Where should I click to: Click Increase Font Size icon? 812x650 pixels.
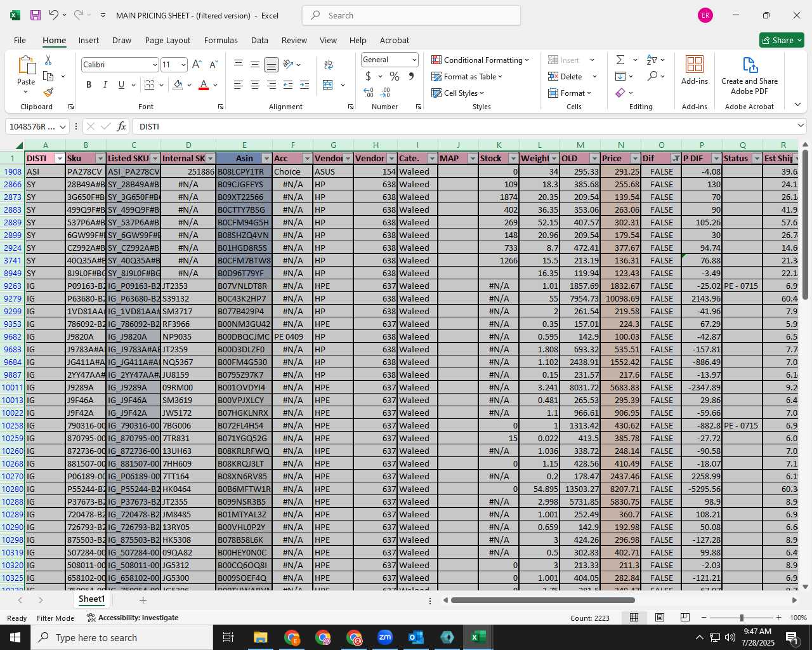click(197, 64)
